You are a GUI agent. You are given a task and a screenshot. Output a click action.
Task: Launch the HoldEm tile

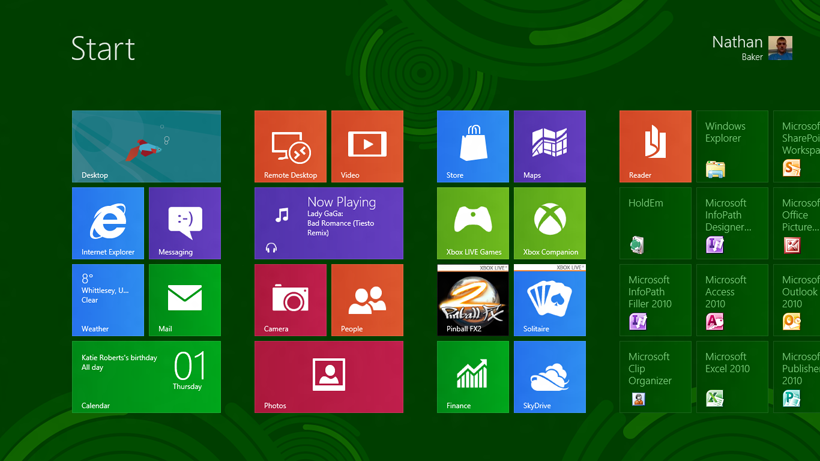click(x=655, y=223)
